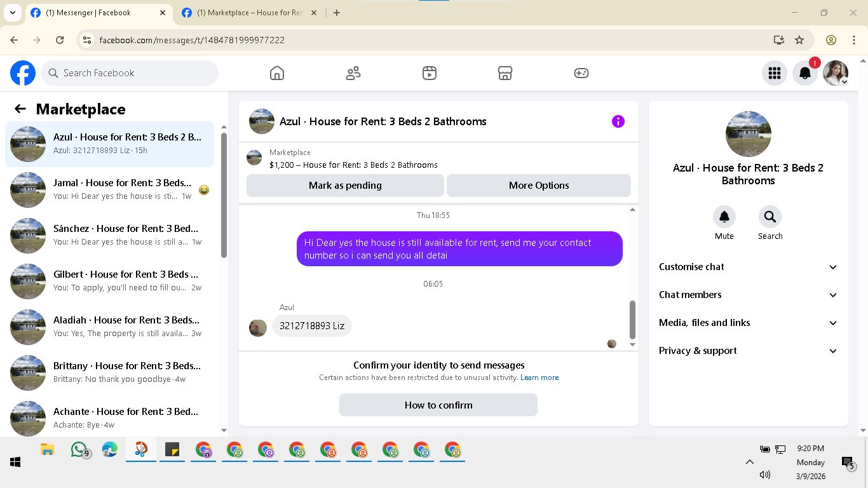Open the Chrome three-dot menu
This screenshot has width=868, height=488.
click(853, 39)
